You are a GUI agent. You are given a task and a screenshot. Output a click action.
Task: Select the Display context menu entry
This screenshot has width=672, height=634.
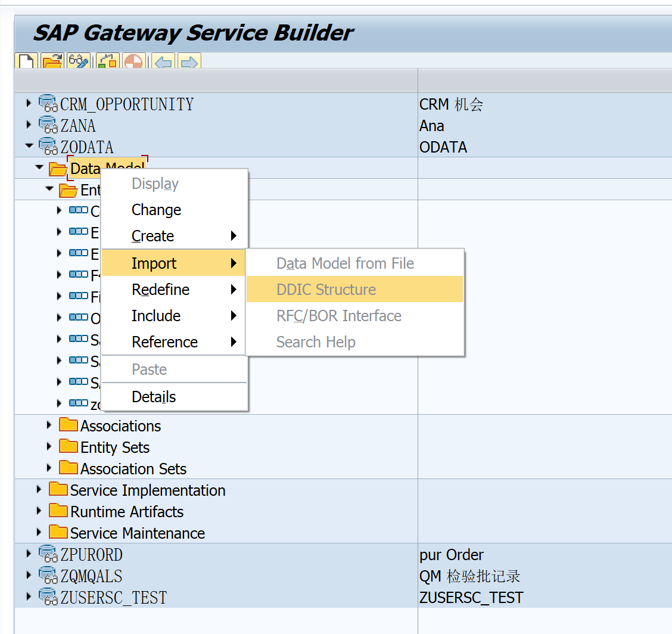pos(174,184)
